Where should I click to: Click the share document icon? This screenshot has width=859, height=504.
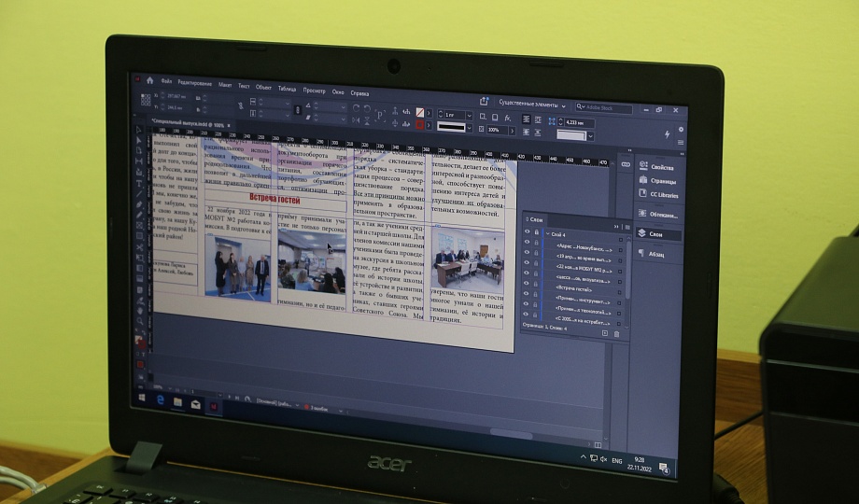coord(484,101)
